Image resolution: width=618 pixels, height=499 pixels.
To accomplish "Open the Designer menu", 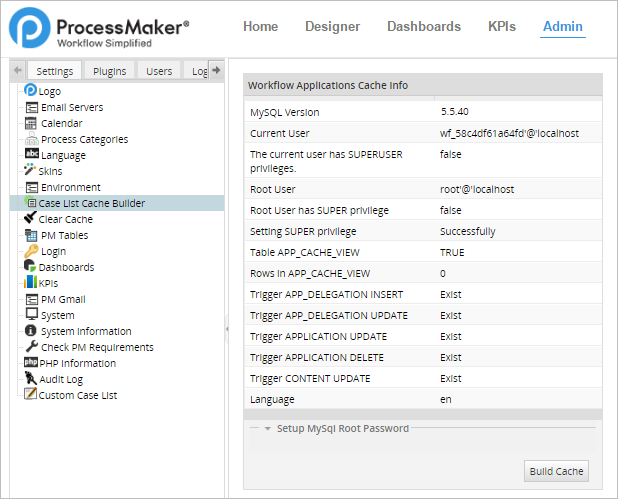I will coord(333,27).
